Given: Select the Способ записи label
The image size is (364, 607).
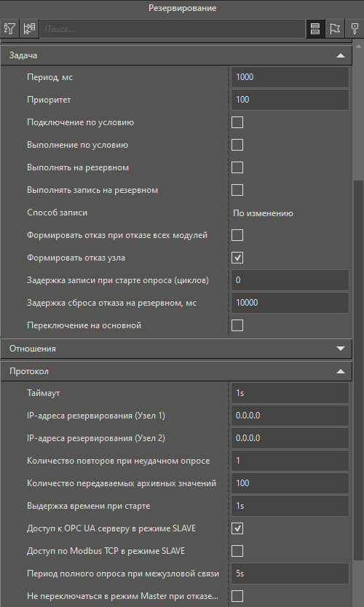Looking at the screenshot, I should coord(57,213).
